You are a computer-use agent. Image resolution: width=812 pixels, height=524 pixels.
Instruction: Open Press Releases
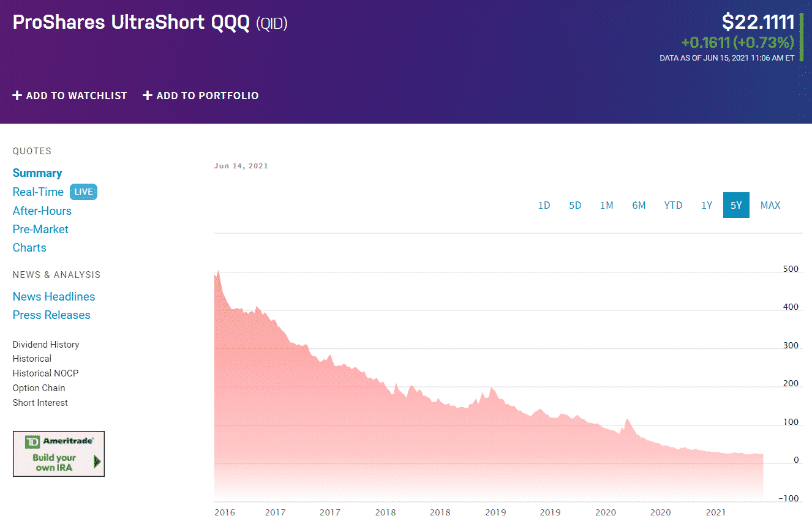click(51, 315)
